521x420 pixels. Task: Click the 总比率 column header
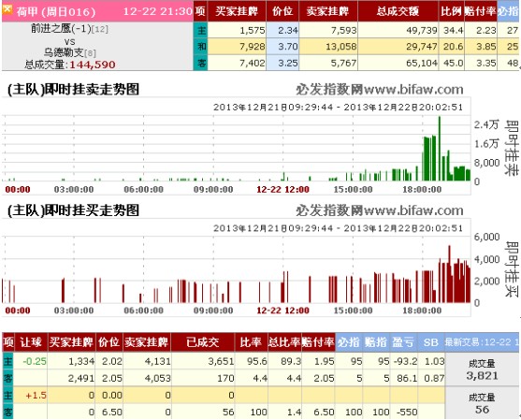click(284, 342)
